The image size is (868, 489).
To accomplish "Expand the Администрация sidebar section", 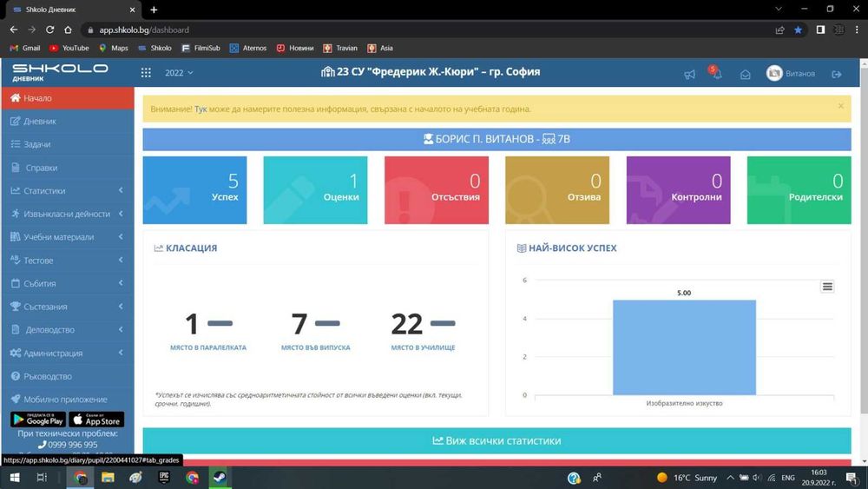I will point(68,354).
